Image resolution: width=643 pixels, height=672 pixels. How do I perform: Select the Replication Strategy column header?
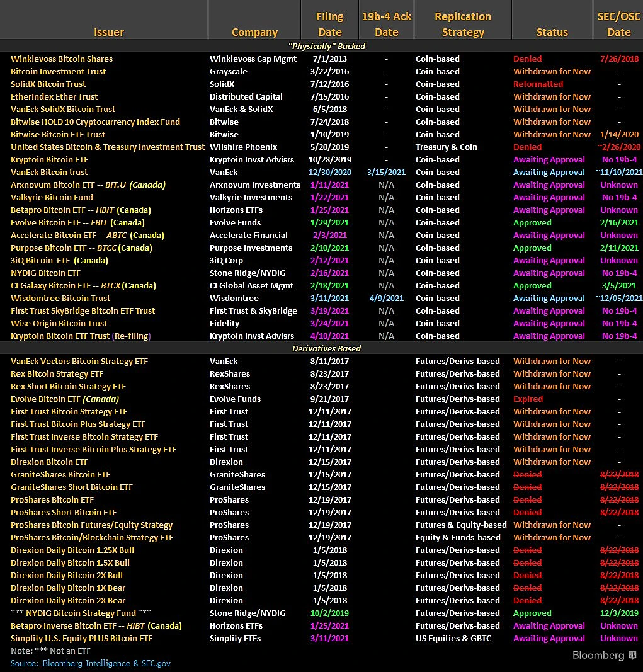pos(463,24)
